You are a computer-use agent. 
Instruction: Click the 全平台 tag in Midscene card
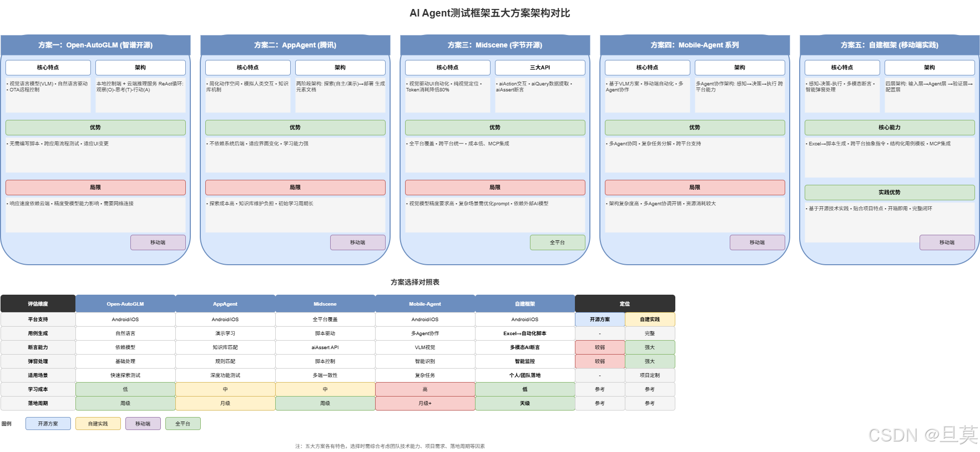point(557,242)
